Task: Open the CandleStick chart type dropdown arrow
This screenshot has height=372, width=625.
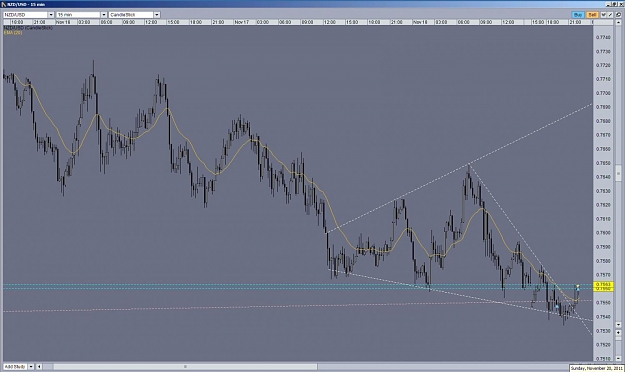Action: (x=157, y=15)
